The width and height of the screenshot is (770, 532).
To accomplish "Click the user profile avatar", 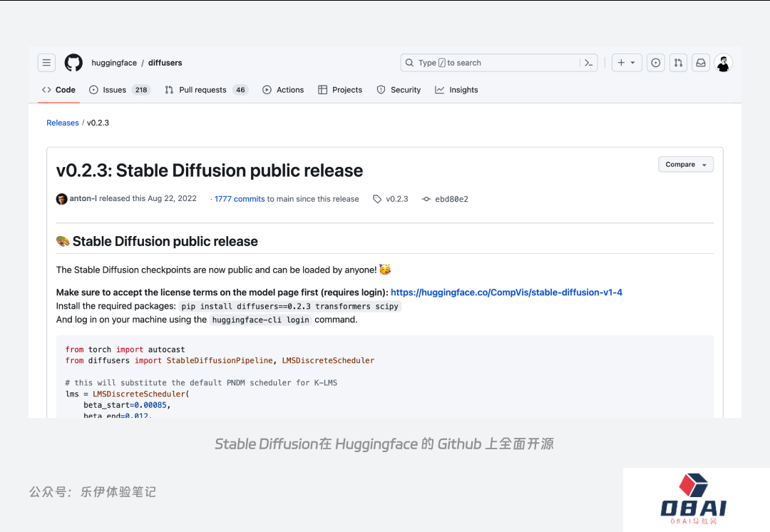I will (724, 63).
